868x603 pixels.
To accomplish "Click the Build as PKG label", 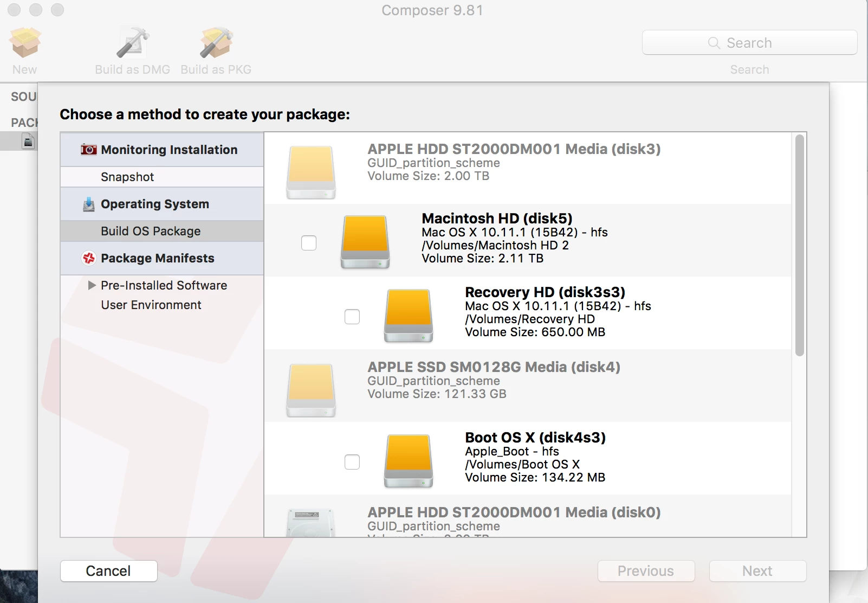I will 216,69.
